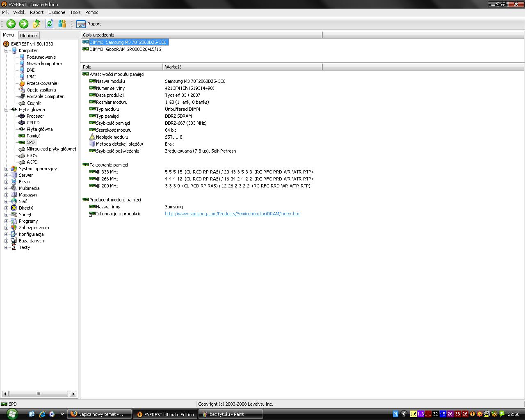Click the green Back arrow toolbar icon
The height and width of the screenshot is (420, 525).
11,24
